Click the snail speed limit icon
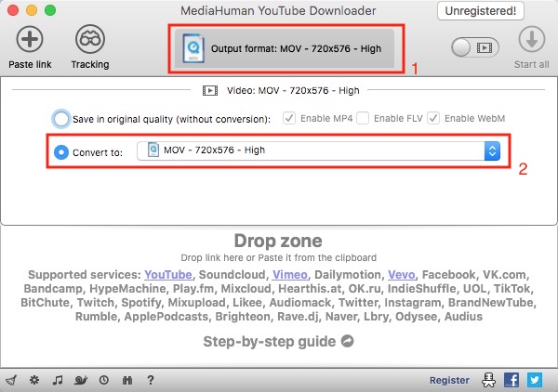The height and width of the screenshot is (392, 558). coord(81,380)
